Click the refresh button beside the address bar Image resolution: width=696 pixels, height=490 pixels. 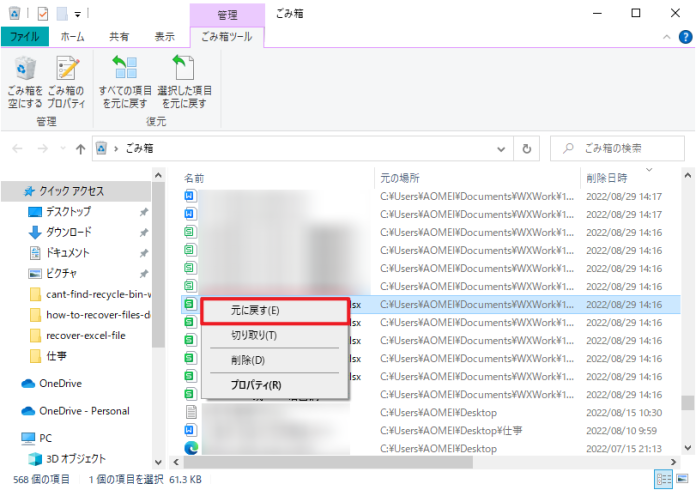526,149
